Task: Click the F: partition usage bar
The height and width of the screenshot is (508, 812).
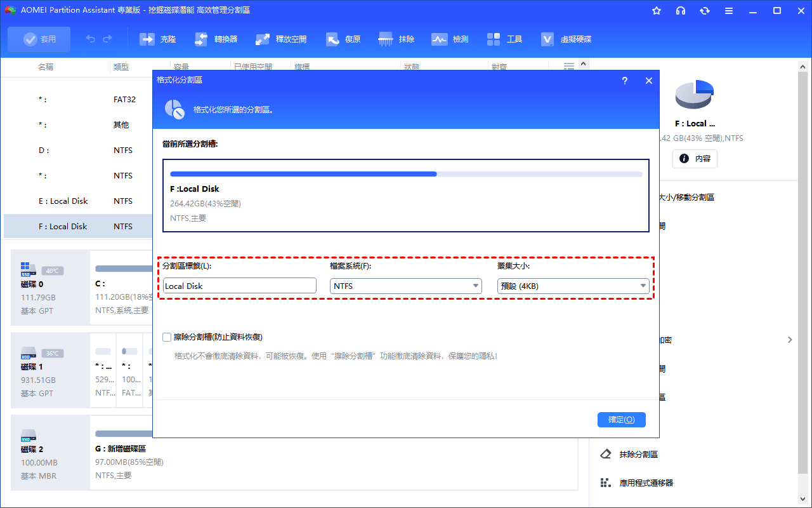Action: pyautogui.click(x=406, y=174)
